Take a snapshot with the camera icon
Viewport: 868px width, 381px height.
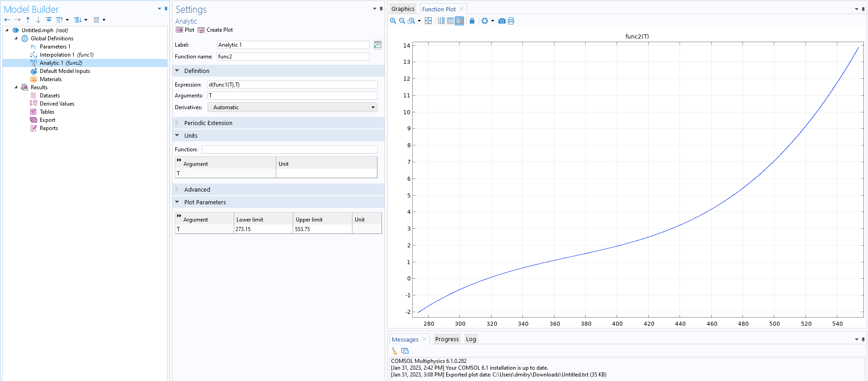(x=502, y=21)
